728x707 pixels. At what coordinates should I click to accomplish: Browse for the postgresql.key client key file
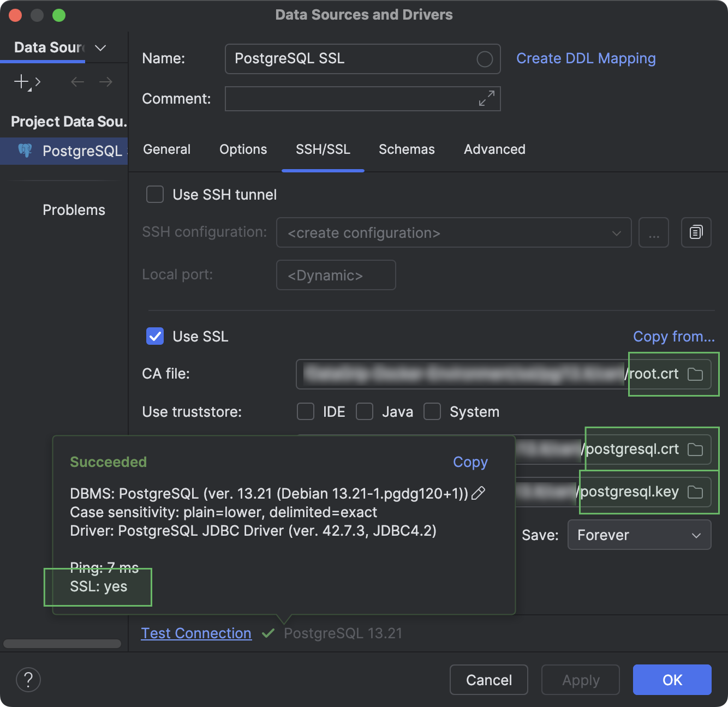695,492
